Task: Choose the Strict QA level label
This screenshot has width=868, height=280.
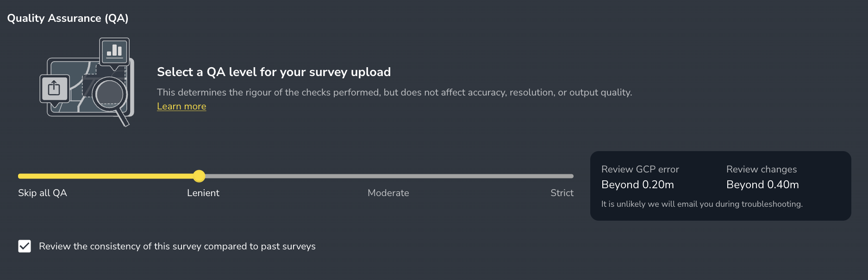Action: coord(562,193)
